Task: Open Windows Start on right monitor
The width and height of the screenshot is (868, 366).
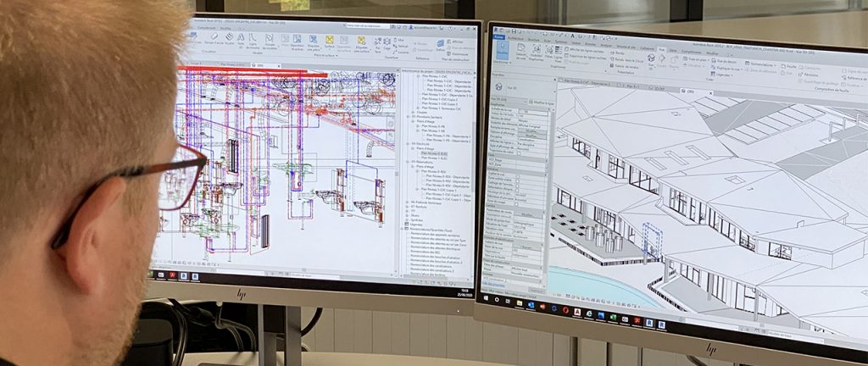Action: click(486, 298)
